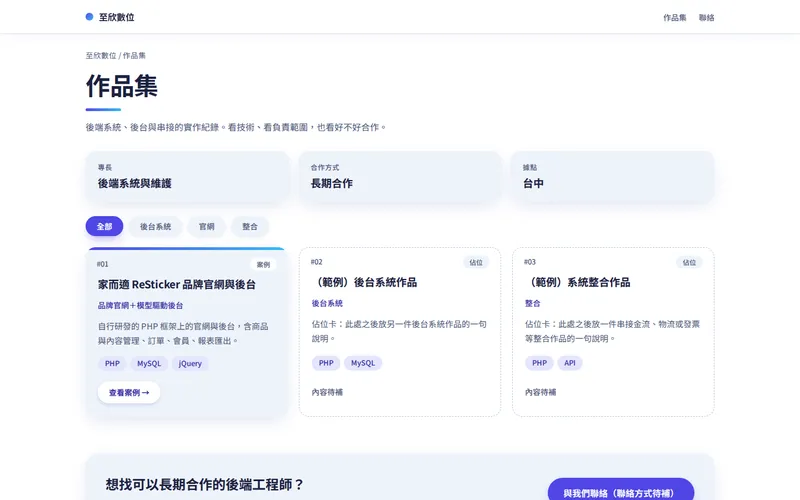Click the jQuery tag

pyautogui.click(x=190, y=364)
